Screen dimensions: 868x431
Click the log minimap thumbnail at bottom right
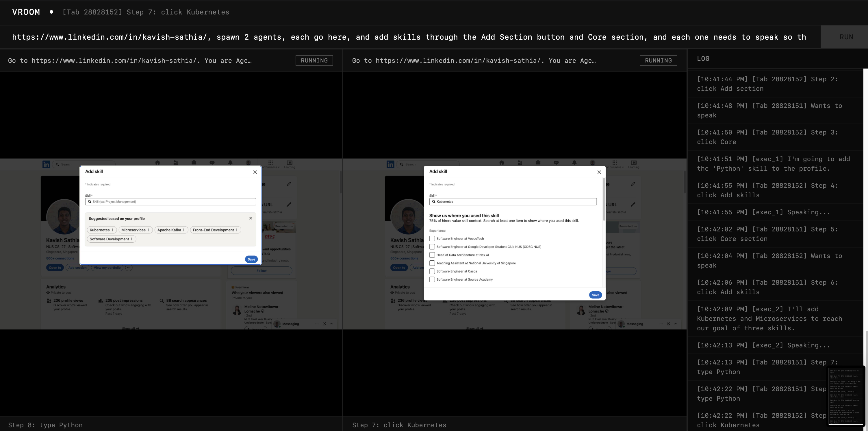[x=846, y=396]
